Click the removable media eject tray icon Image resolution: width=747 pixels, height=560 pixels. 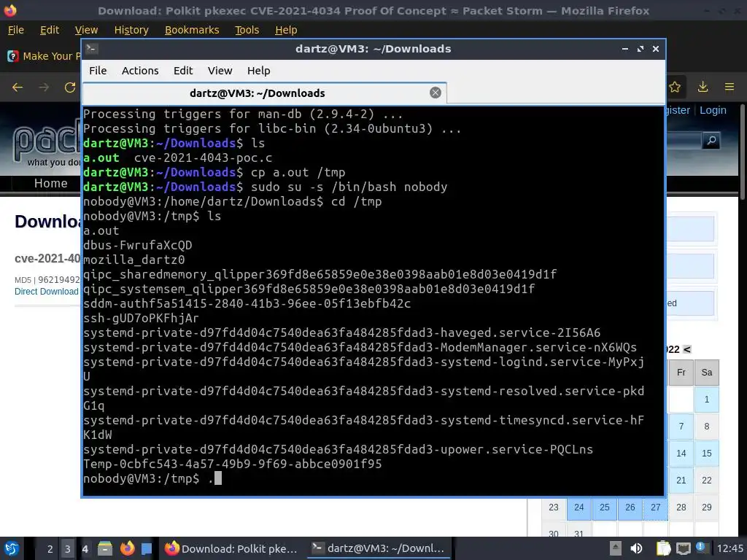616,548
